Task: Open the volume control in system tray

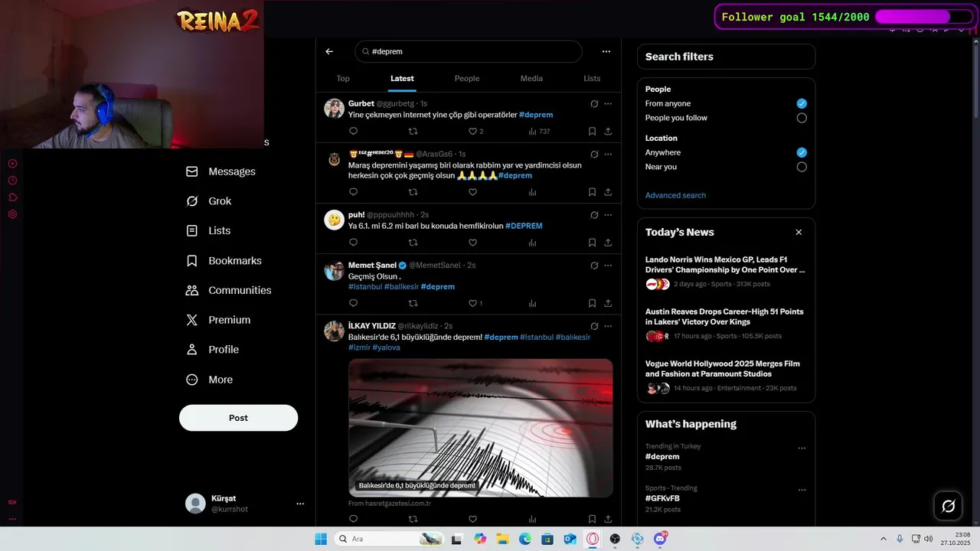Action: coord(928,539)
